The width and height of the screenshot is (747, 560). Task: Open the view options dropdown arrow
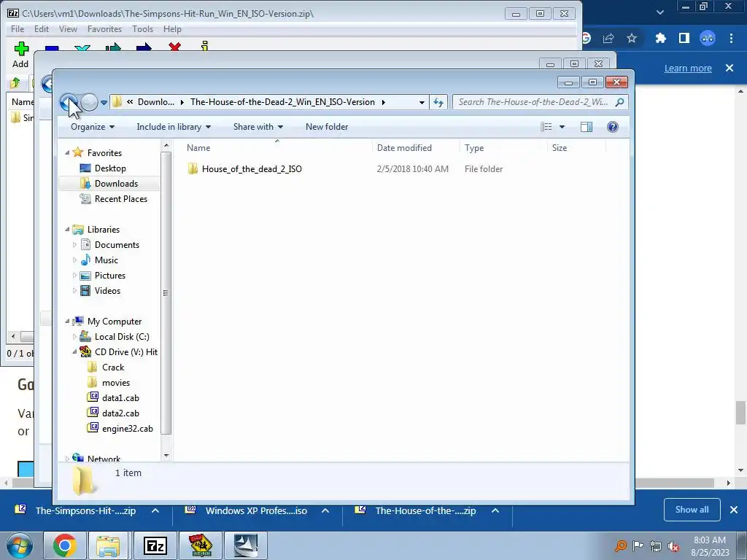coord(562,127)
